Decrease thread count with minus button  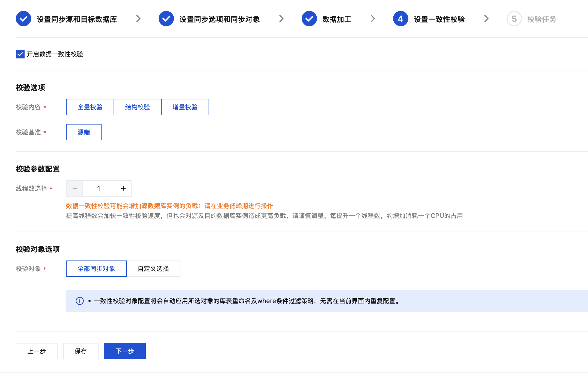pyautogui.click(x=75, y=188)
